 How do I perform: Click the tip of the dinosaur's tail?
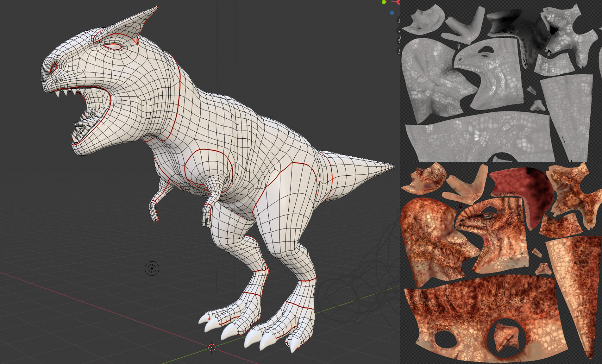pyautogui.click(x=392, y=166)
